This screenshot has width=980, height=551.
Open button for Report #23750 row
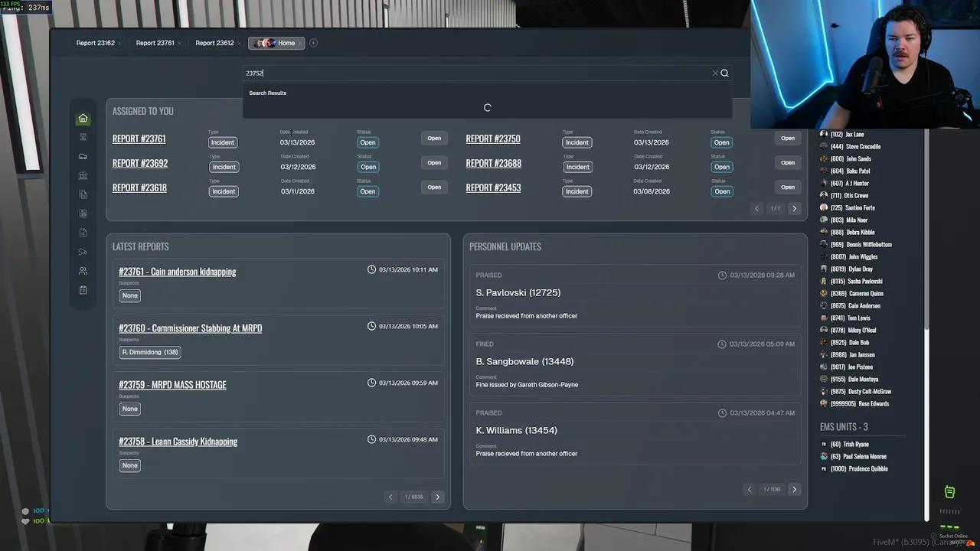788,139
